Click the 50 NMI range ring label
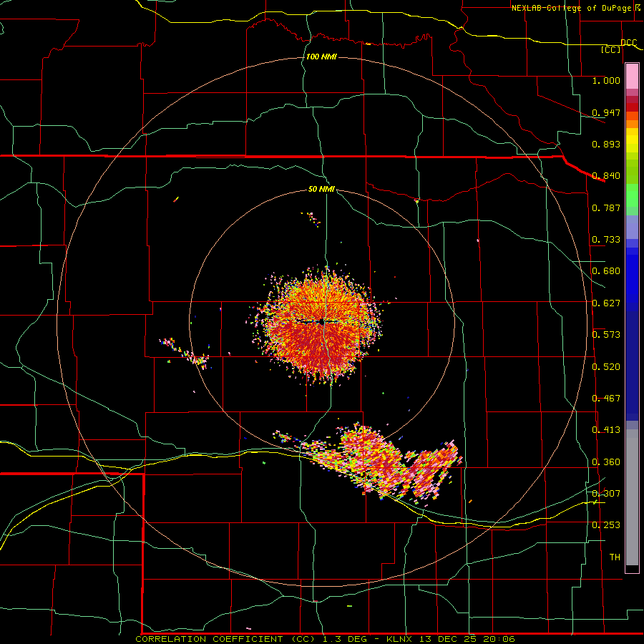This screenshot has height=644, width=644. click(321, 189)
